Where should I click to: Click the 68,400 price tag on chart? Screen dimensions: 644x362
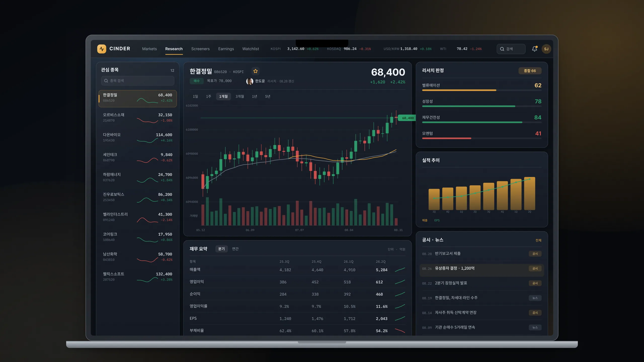click(407, 118)
